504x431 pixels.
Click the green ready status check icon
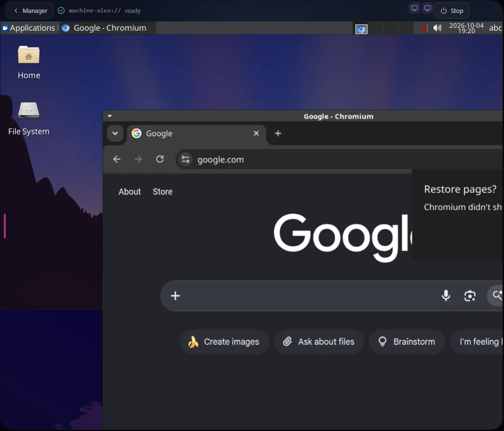point(61,11)
